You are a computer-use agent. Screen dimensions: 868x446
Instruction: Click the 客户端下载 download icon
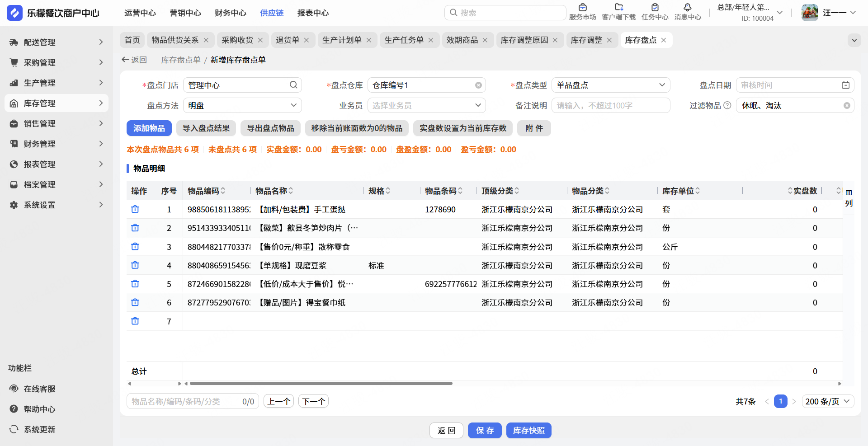coord(618,8)
